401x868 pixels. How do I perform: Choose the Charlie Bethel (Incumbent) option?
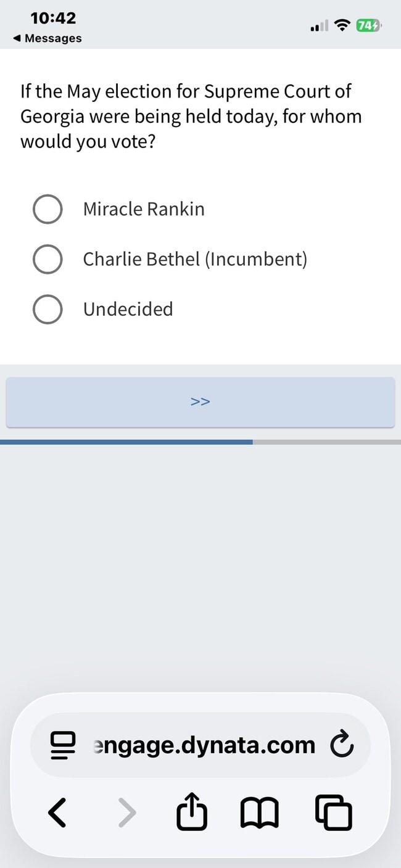pyautogui.click(x=48, y=259)
